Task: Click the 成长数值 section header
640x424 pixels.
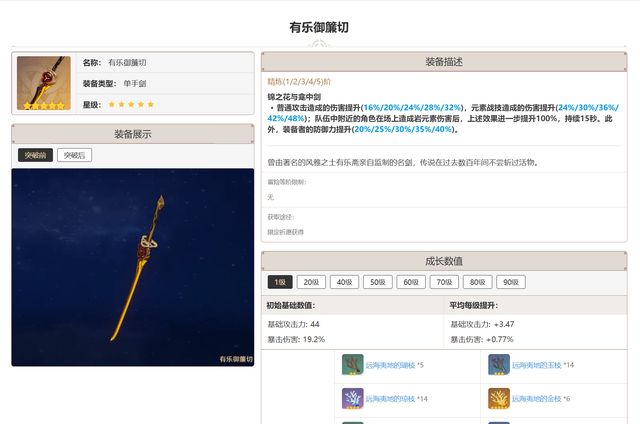Action: [x=444, y=261]
